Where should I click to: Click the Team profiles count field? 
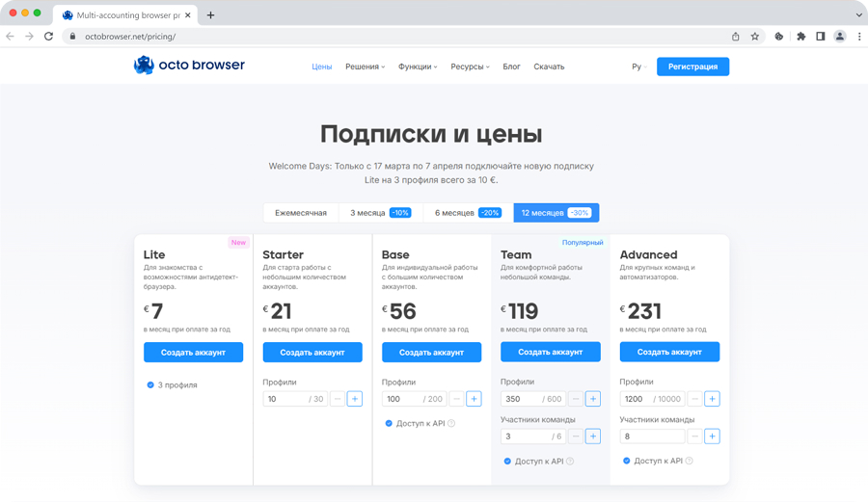pos(533,399)
